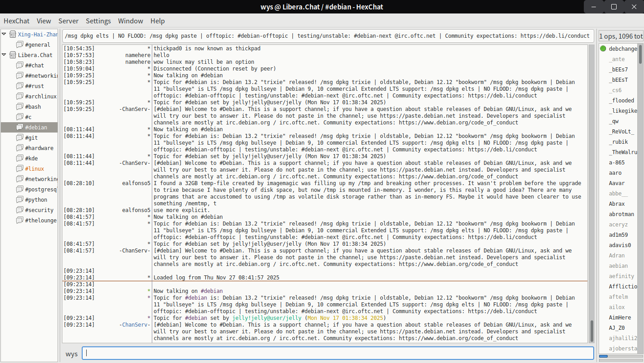Open the deb.li/conduct link in topic bar
Screen dimensions: 644x363
[x=555, y=36]
